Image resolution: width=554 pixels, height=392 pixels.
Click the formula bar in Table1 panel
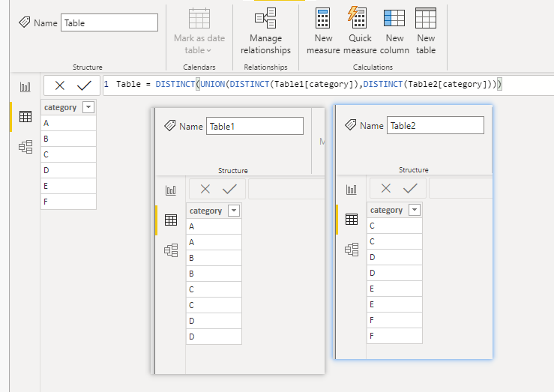pyautogui.click(x=286, y=189)
